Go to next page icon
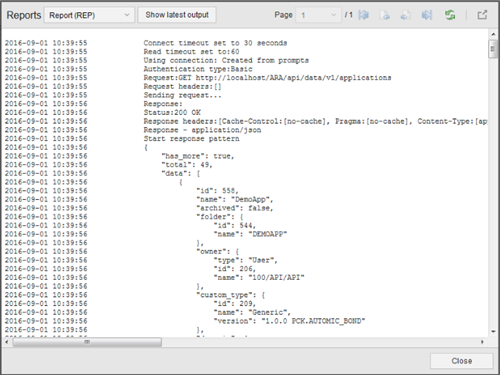The width and height of the screenshot is (500, 375). pos(405,15)
